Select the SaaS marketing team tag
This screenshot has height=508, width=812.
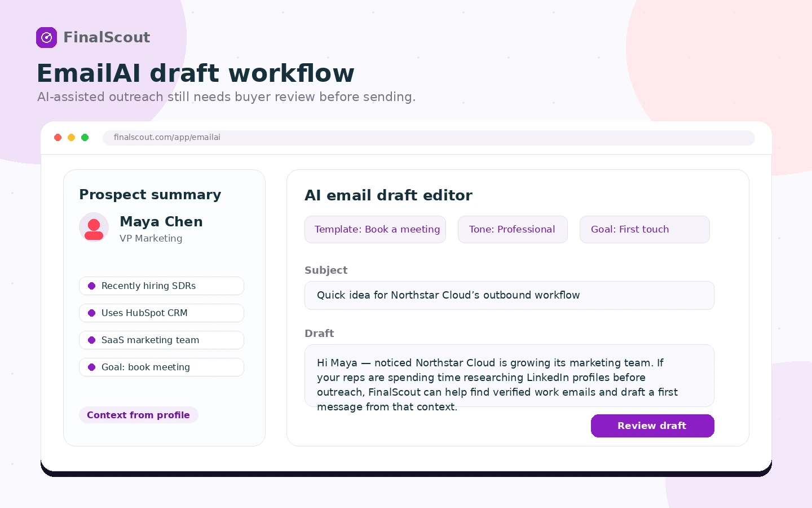(x=161, y=340)
